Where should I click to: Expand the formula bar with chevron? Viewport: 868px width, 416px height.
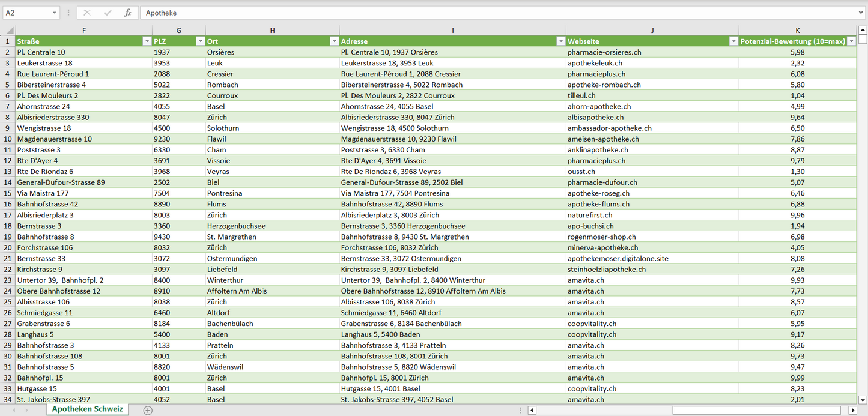tap(862, 13)
